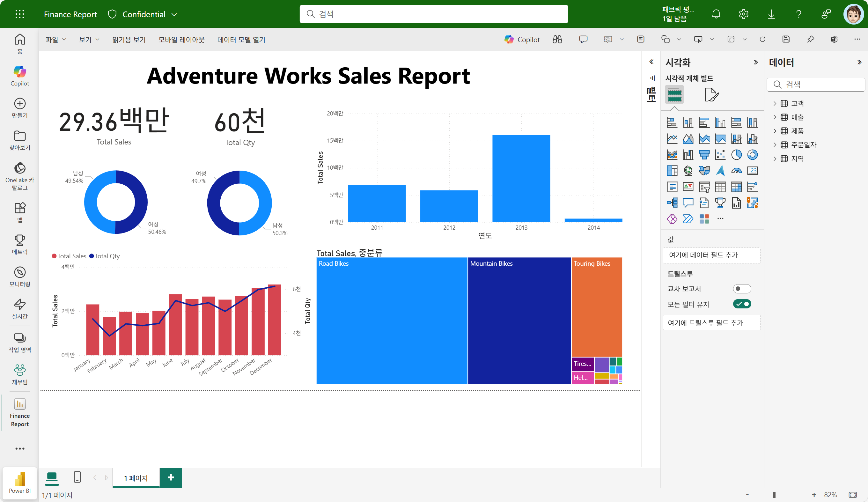Screen dimensions: 868x502
Task: Select the pie chart visualization icon
Action: [x=736, y=155]
